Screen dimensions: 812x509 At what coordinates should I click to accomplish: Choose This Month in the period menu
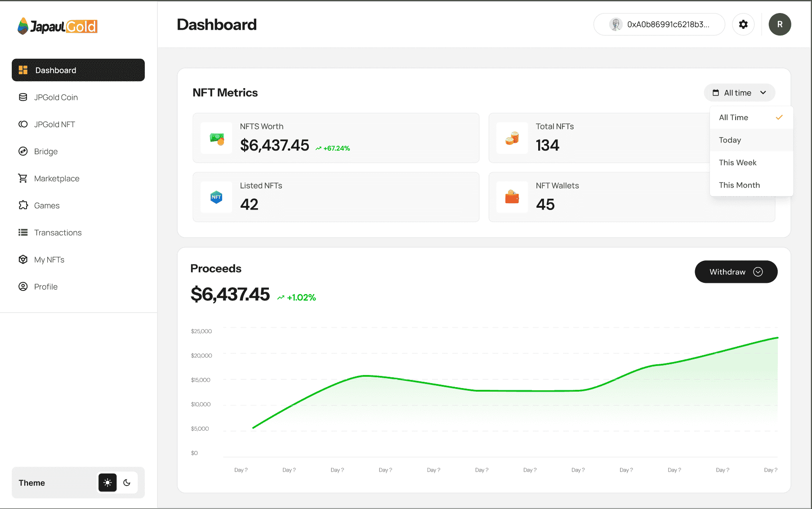pyautogui.click(x=751, y=185)
